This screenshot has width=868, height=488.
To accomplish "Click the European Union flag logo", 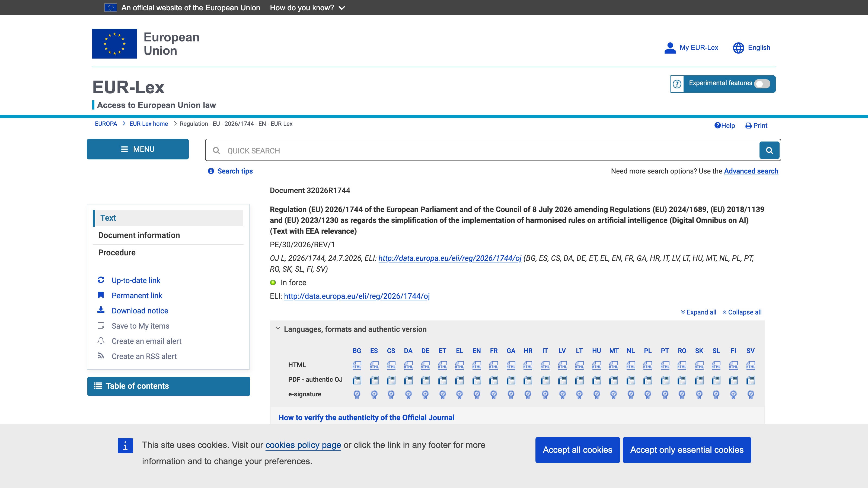I will point(114,43).
